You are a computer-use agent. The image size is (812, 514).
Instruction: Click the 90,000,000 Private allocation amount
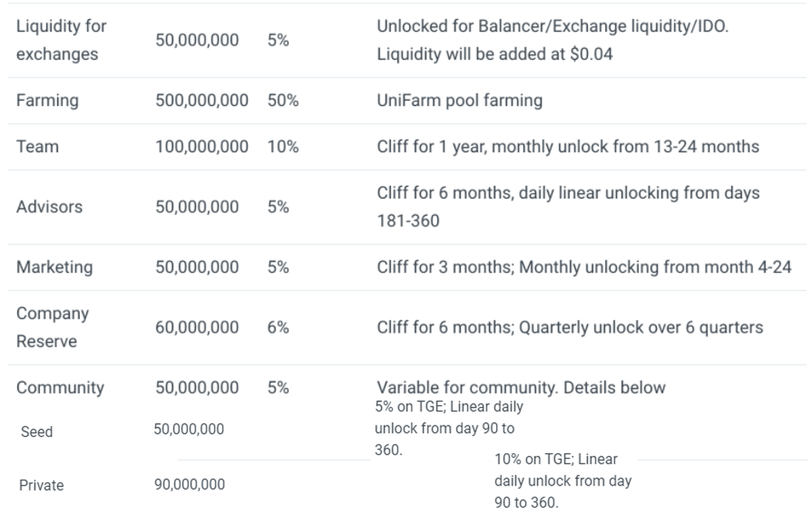(x=189, y=485)
